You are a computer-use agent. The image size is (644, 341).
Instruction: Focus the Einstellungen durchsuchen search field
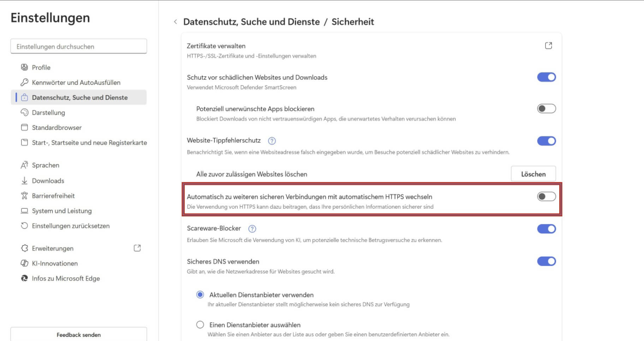[78, 47]
